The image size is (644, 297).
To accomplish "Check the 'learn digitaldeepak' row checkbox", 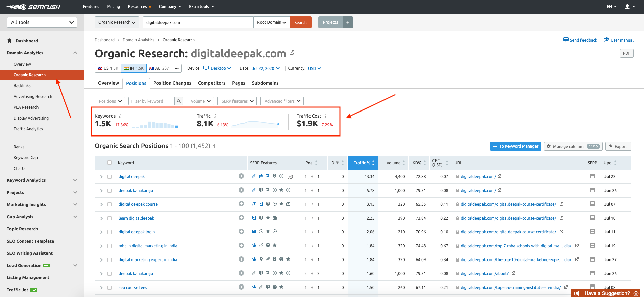I will 109,218.
